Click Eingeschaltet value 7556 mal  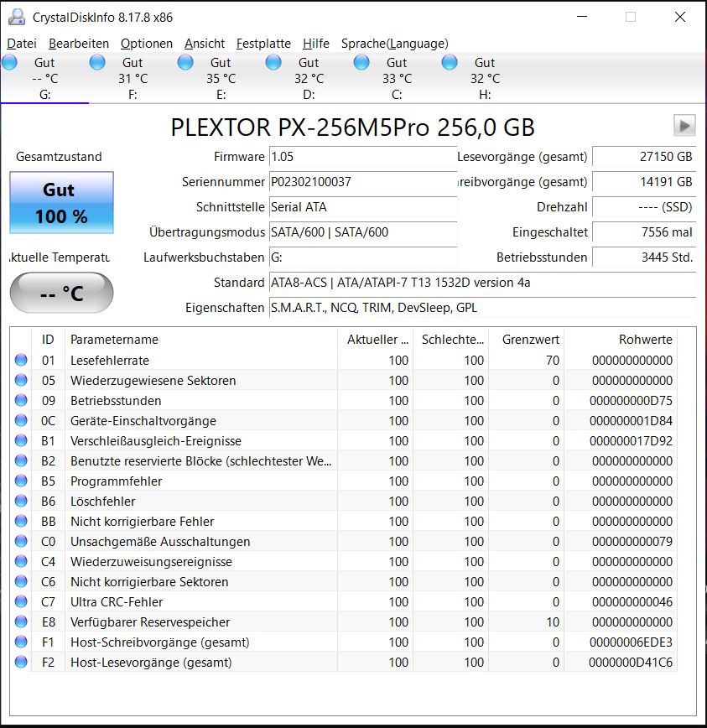click(644, 231)
